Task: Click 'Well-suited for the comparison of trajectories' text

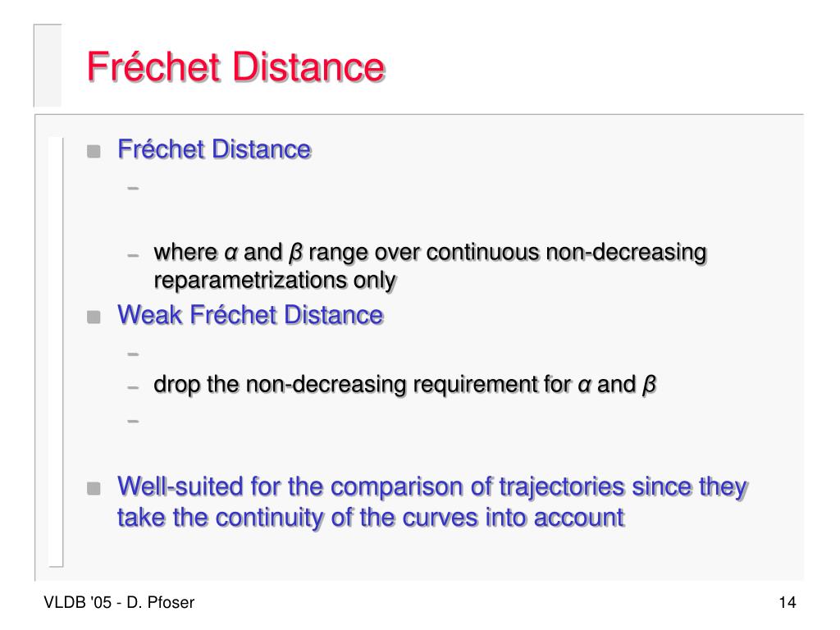Action: click(x=371, y=487)
